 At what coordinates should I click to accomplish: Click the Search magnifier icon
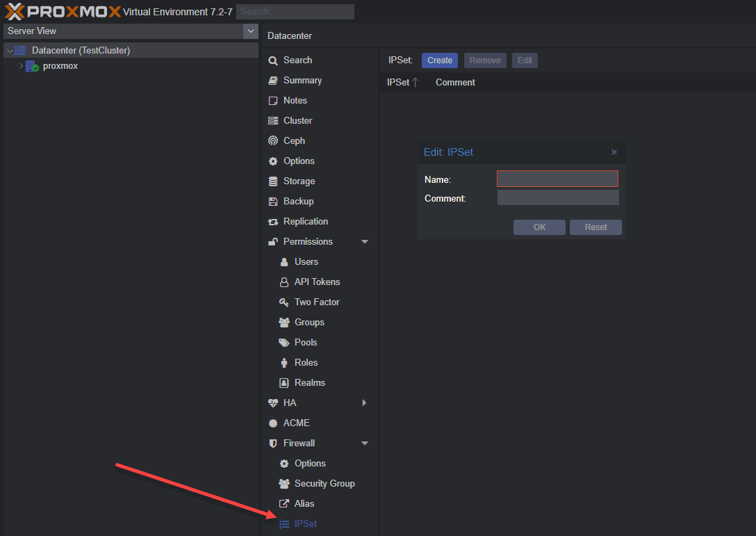(x=273, y=60)
